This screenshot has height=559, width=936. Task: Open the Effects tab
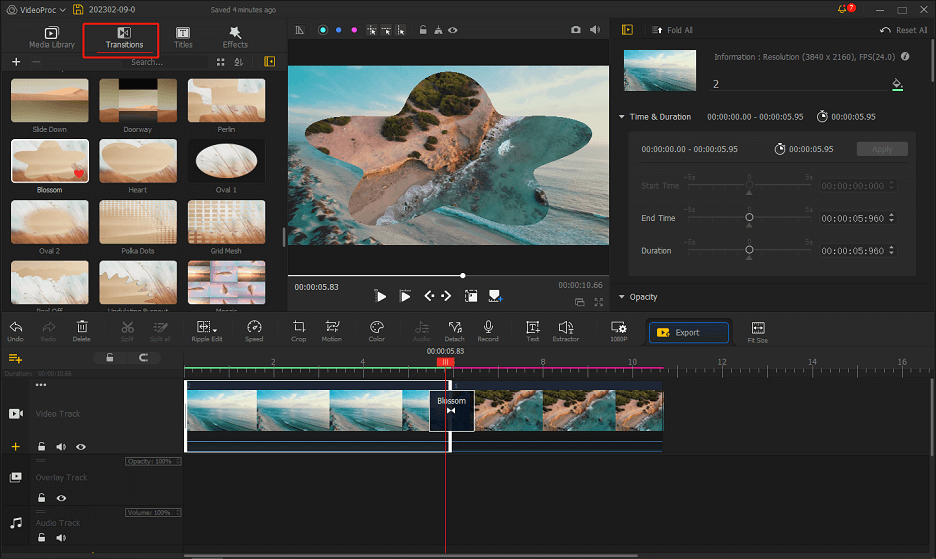(x=235, y=38)
